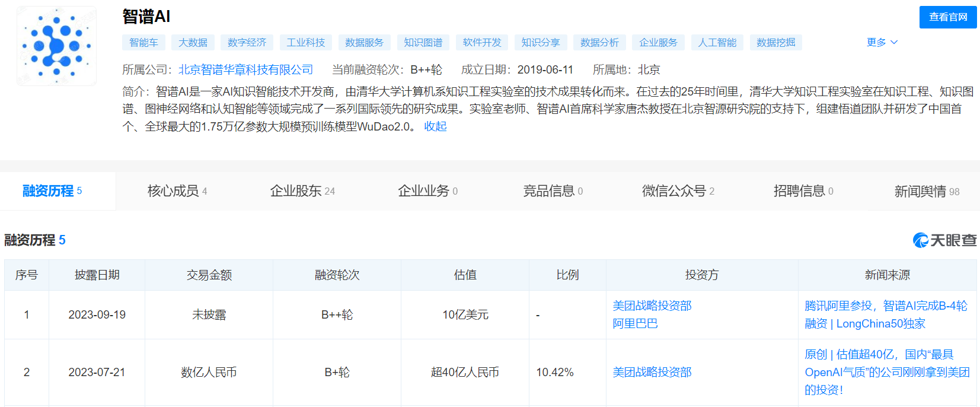
Task: Click the date cell 2023-09-19
Action: pos(97,315)
